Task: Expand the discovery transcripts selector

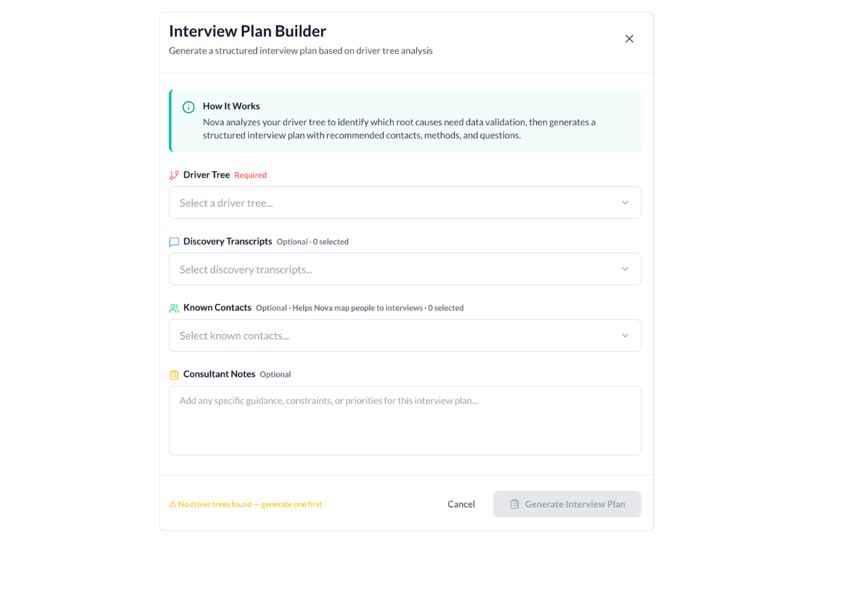Action: click(x=405, y=269)
